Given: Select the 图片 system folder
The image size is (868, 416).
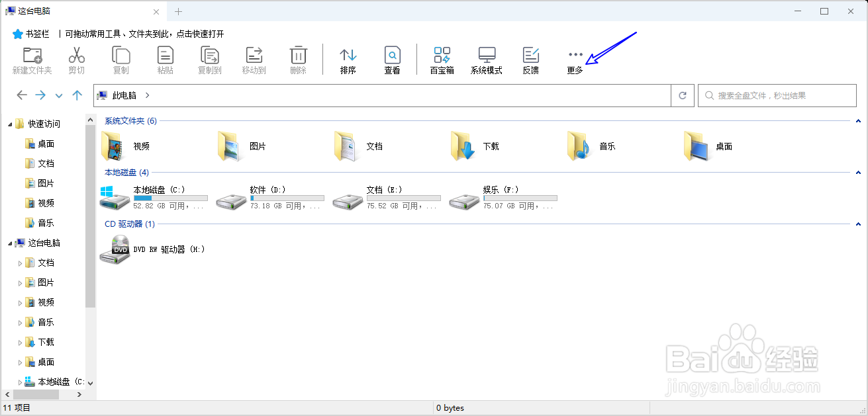Looking at the screenshot, I should tap(242, 146).
